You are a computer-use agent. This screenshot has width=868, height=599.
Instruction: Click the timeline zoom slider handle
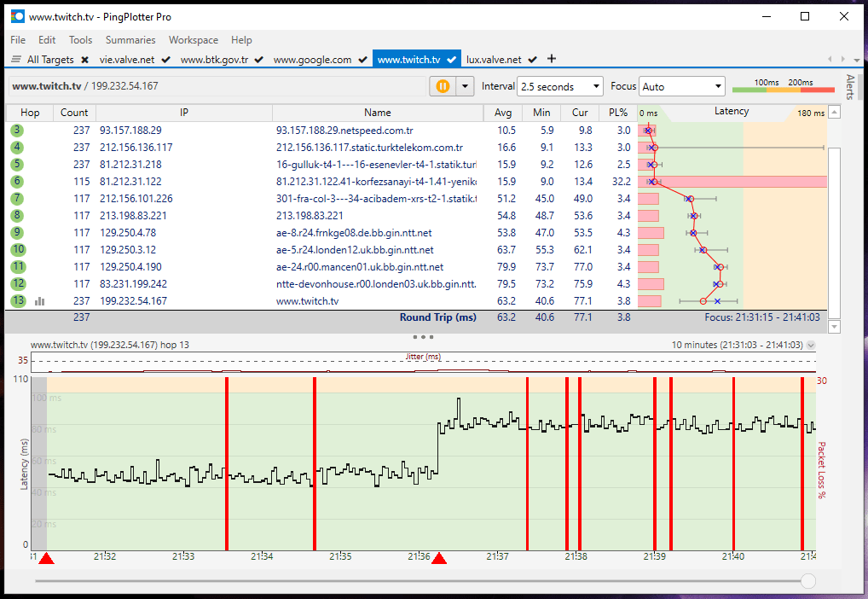808,581
